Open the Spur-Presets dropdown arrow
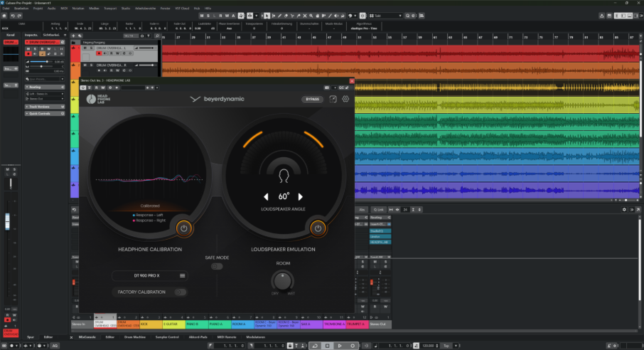This screenshot has width=644, height=350. click(62, 79)
